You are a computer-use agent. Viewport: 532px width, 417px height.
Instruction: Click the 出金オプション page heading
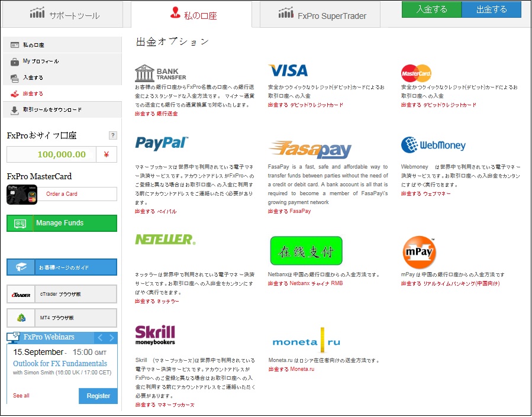172,41
